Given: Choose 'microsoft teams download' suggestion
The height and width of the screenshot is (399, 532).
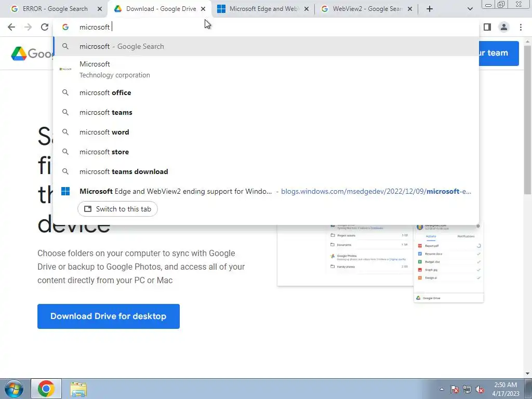Looking at the screenshot, I should pos(266,171).
